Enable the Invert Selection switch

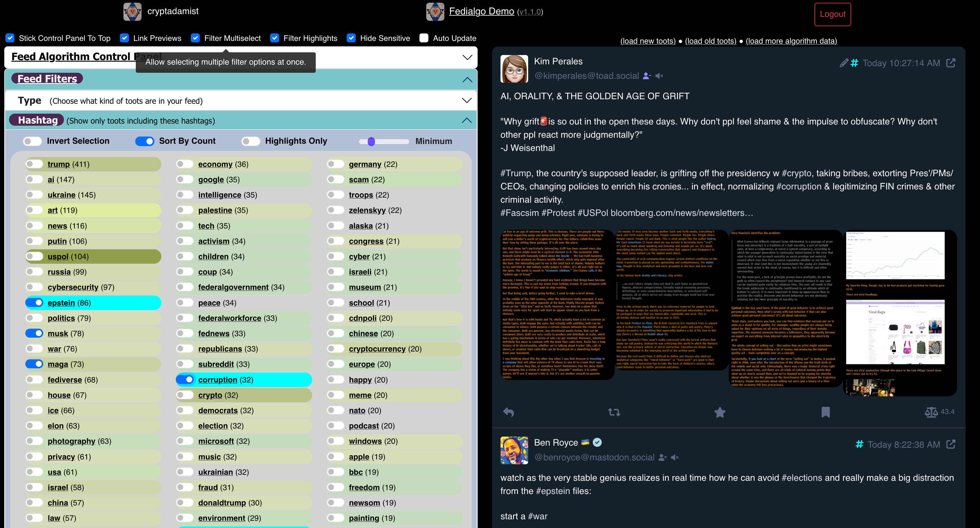(x=32, y=141)
